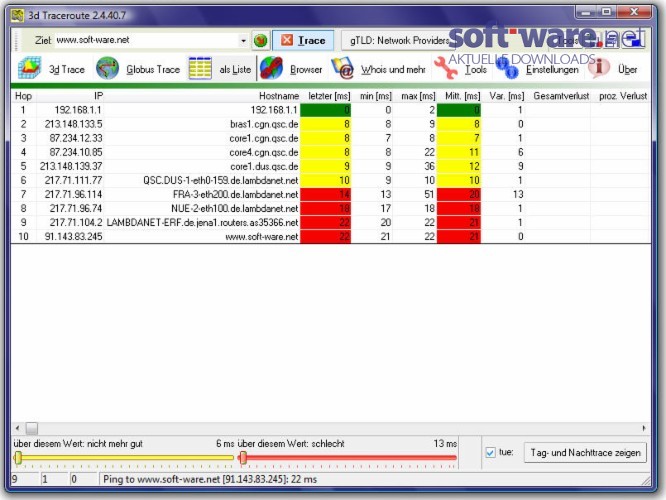Click the scrollbar left arrow
The image size is (666, 500).
coord(17,428)
